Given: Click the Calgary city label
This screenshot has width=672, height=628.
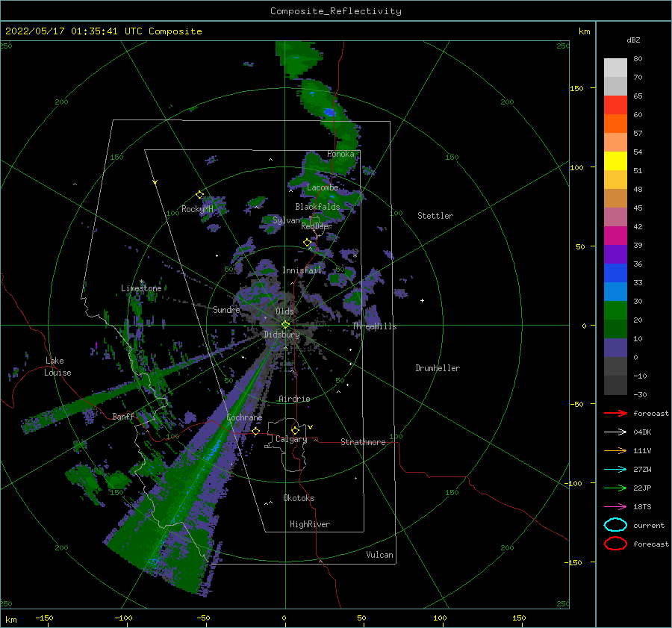Looking at the screenshot, I should pos(291,439).
